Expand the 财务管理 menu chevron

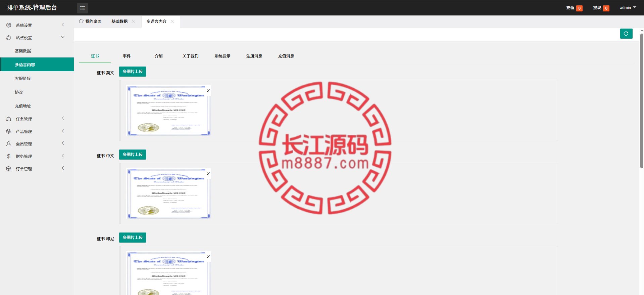63,156
